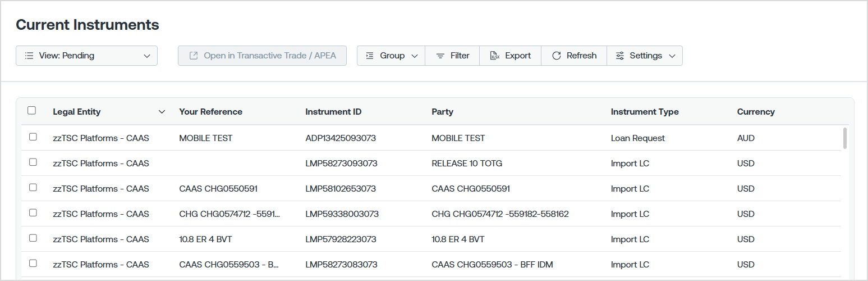Click party cell CAAS CHG0559503 - BFF IDM
The image size is (868, 281).
492,265
